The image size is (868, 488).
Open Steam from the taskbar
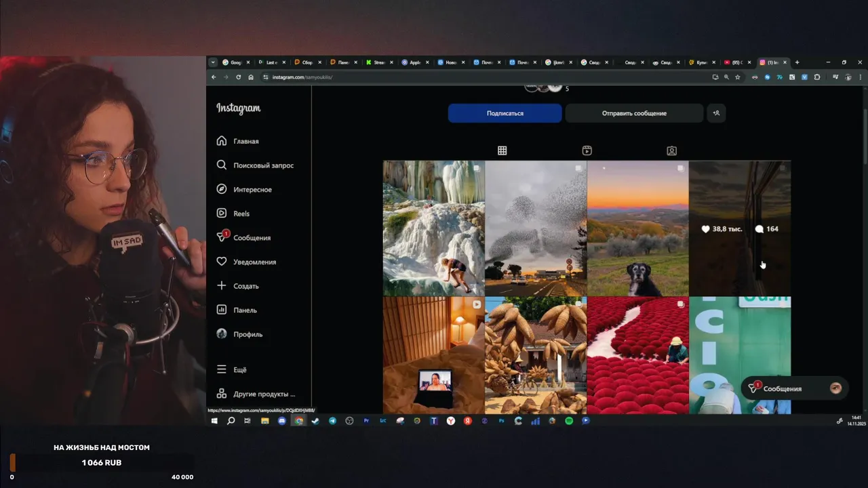coord(315,421)
